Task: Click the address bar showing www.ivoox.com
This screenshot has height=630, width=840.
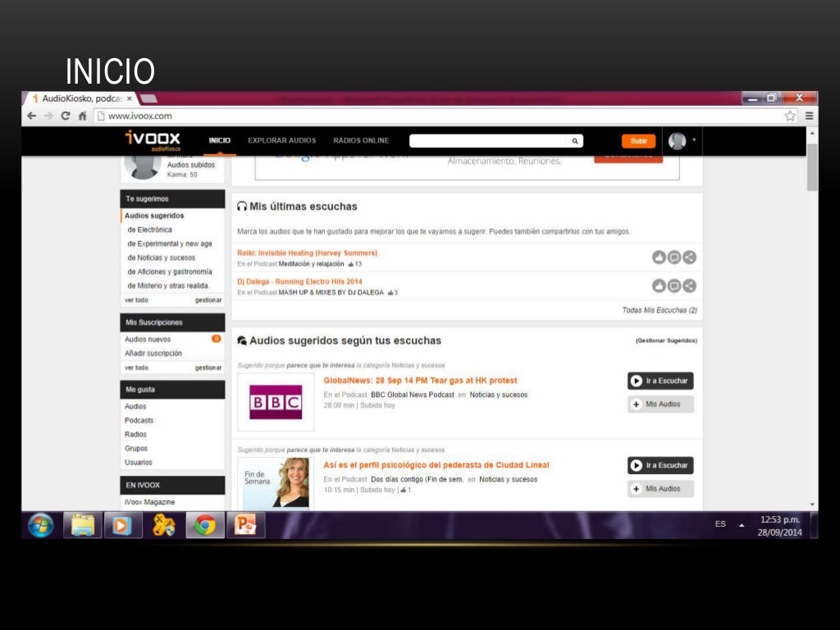Action: tap(438, 116)
